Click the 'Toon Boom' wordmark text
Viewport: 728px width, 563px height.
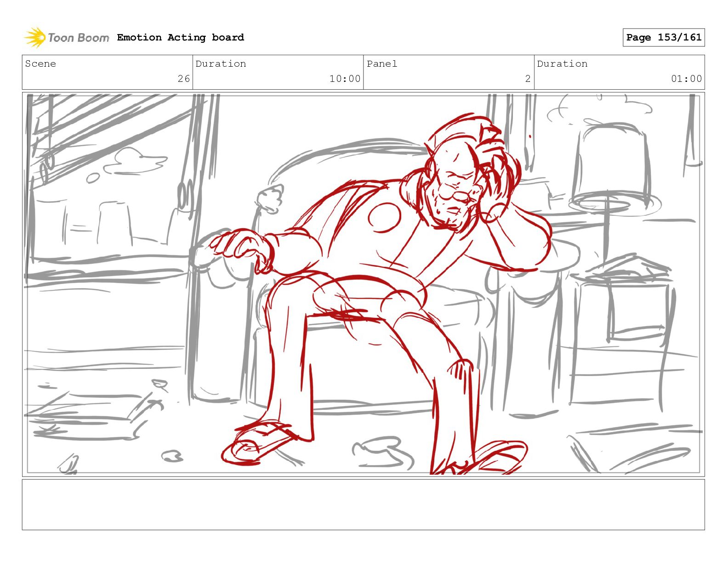point(79,38)
